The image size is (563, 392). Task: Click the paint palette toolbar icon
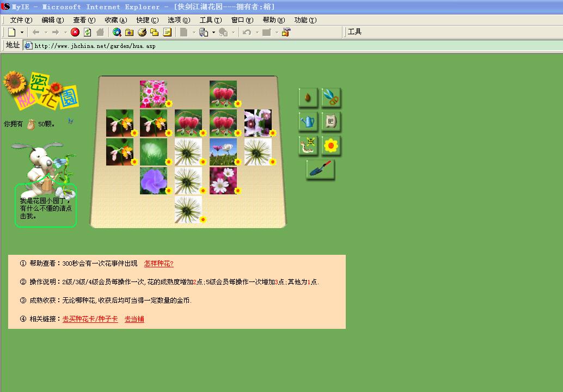pyautogui.click(x=142, y=32)
